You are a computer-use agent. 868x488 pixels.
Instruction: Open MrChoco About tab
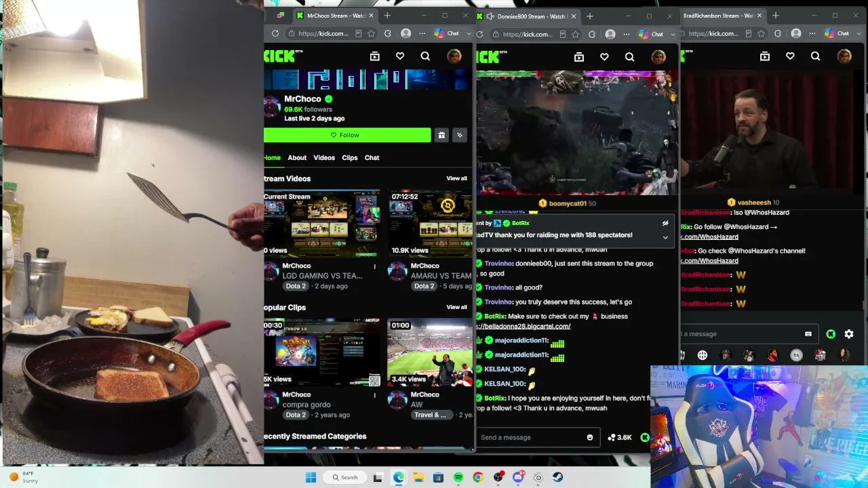click(297, 158)
